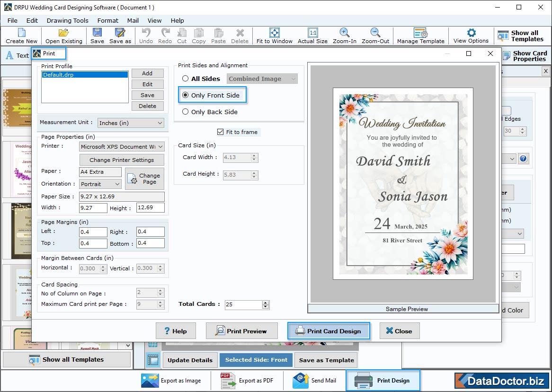Click Show all Templates toolbar icon
Screen dimensions: 552x392
coord(503,36)
